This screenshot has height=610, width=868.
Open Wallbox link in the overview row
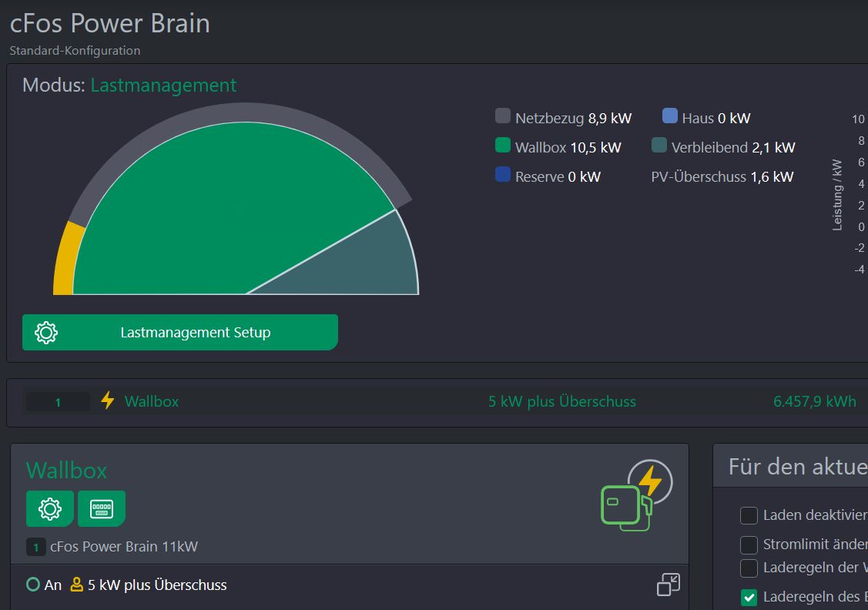tap(152, 401)
